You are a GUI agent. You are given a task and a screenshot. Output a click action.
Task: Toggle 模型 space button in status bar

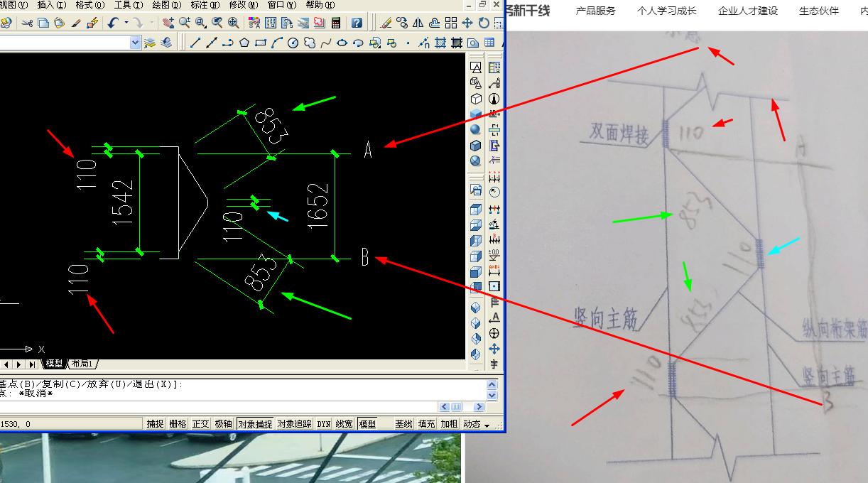367,424
